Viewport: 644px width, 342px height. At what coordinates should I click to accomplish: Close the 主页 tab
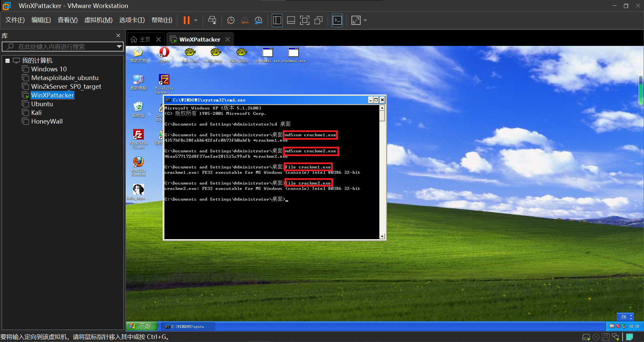(159, 40)
